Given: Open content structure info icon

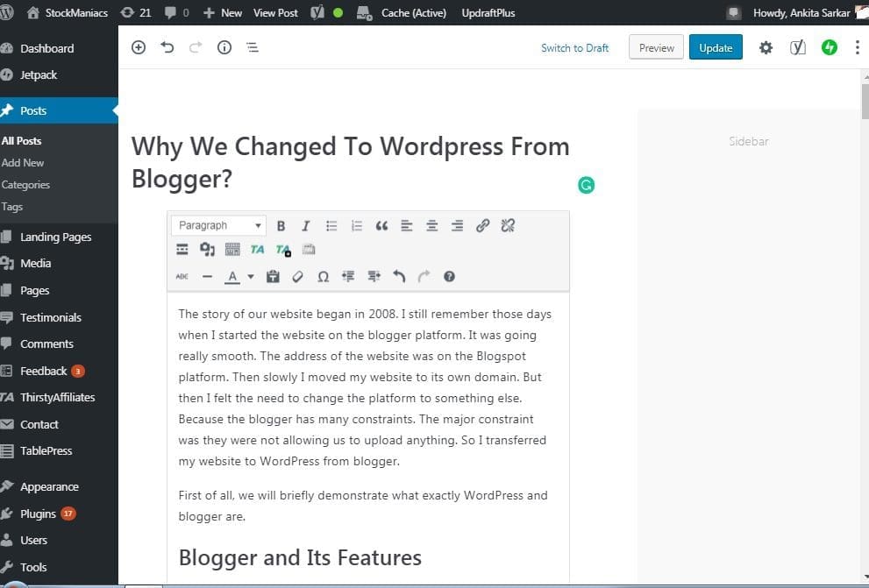Looking at the screenshot, I should pyautogui.click(x=224, y=47).
